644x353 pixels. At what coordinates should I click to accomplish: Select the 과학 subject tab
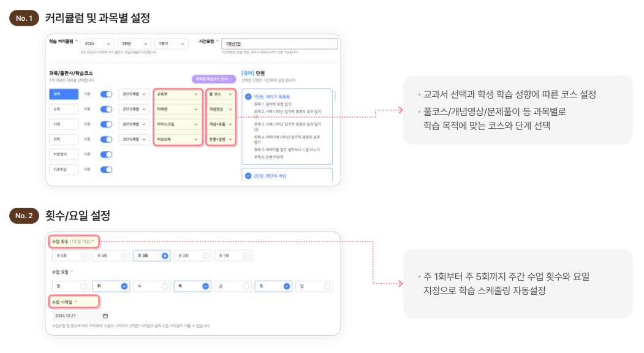pyautogui.click(x=64, y=139)
